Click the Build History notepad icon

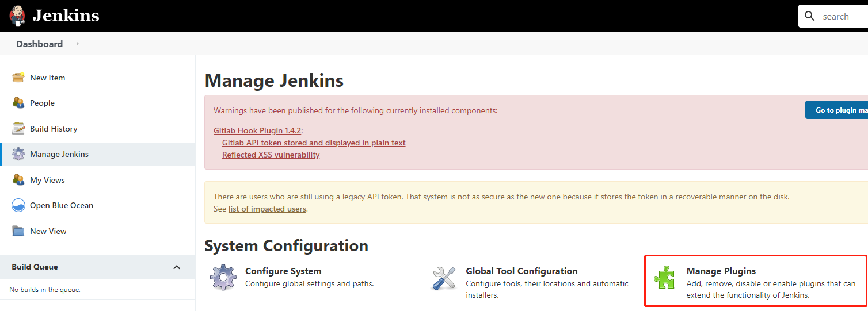(x=18, y=129)
